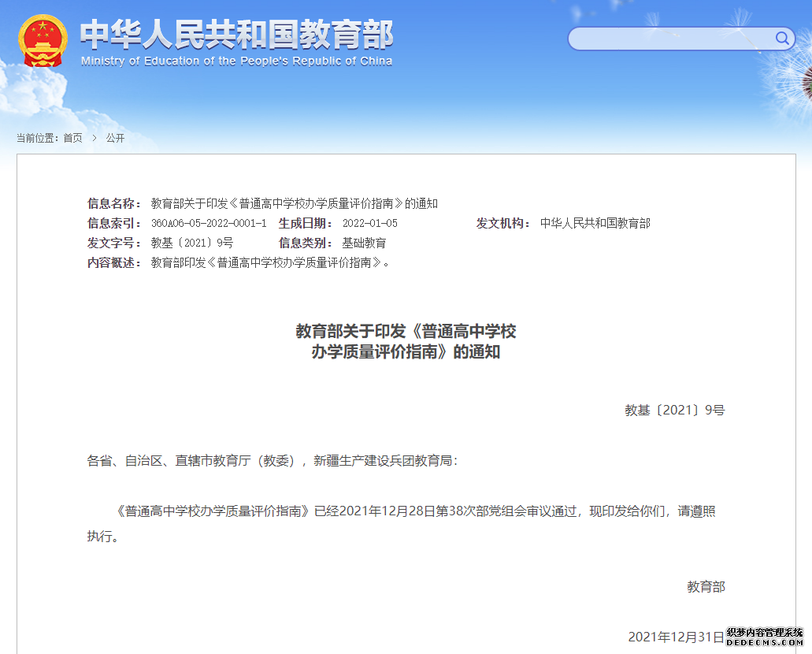Click the body paragraph about 第38次部党组会
Screen dimensions: 812x654
pyautogui.click(x=402, y=524)
